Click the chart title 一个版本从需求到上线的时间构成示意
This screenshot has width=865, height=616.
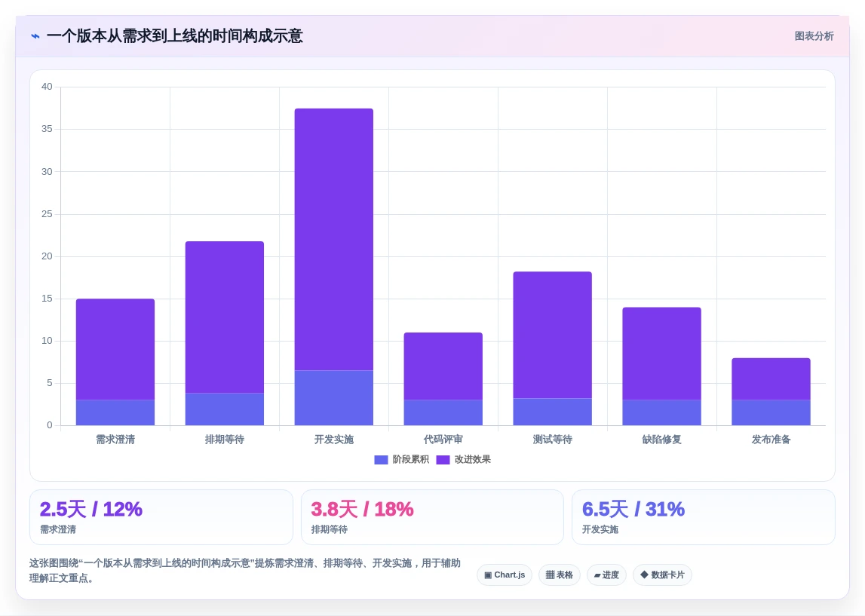(x=174, y=36)
